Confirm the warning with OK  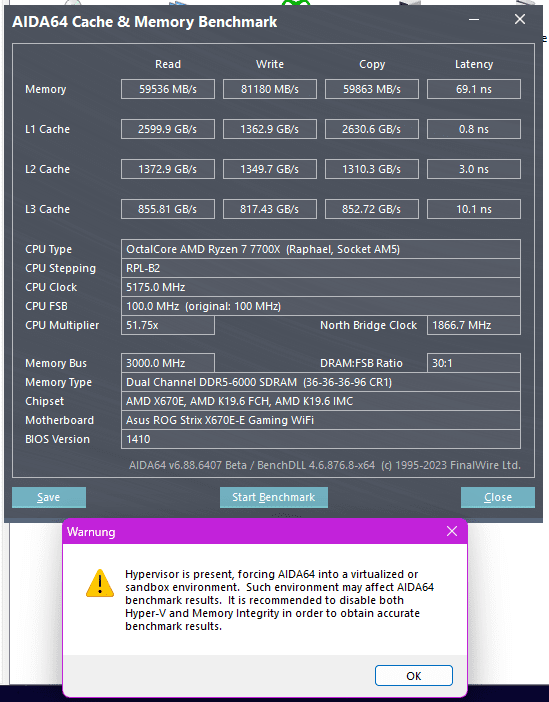point(414,676)
